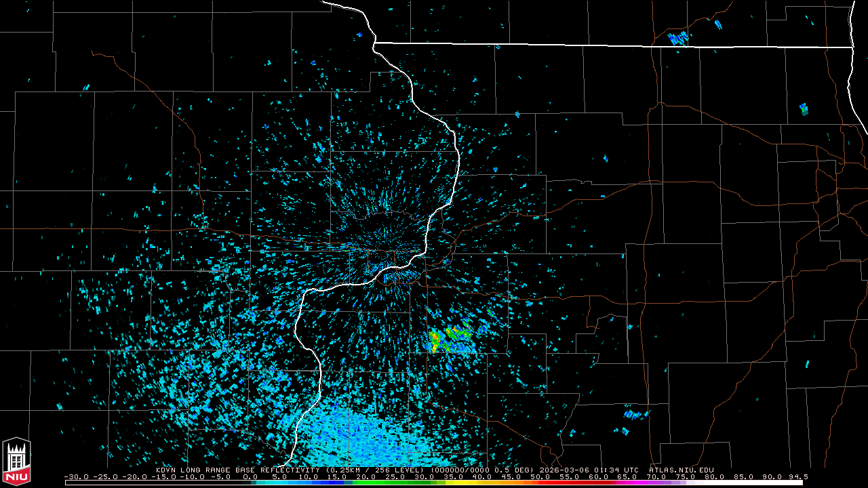The image size is (868, 488).
Task: Click the 0.25KM / 256 LEVEL text
Action: [370, 470]
